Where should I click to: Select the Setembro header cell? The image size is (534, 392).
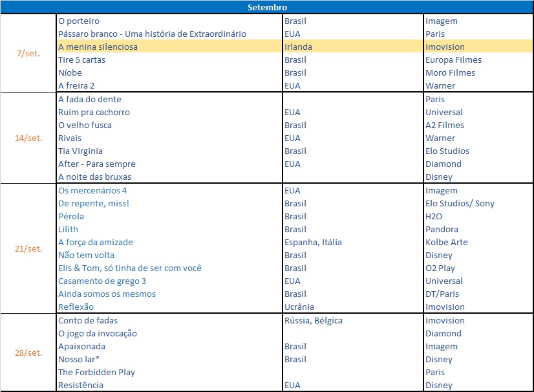tap(267, 7)
